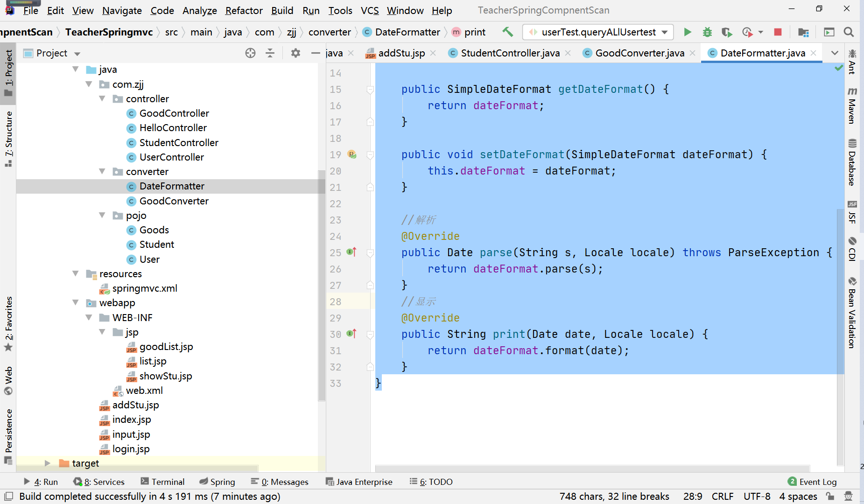Toggle code folding at line 15
Screen dimensions: 864x504
point(370,89)
